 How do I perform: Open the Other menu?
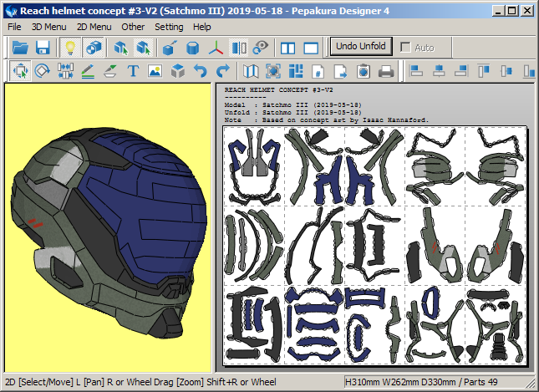tap(133, 27)
